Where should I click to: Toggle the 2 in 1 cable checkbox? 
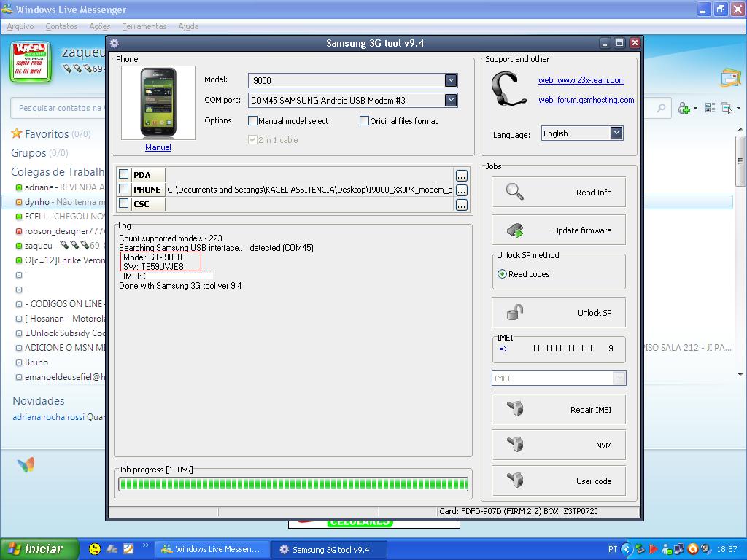(x=253, y=140)
